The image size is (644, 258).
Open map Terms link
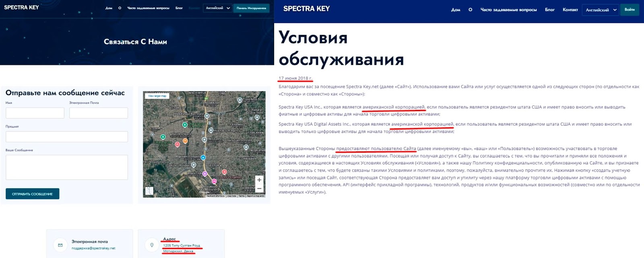tap(242, 196)
